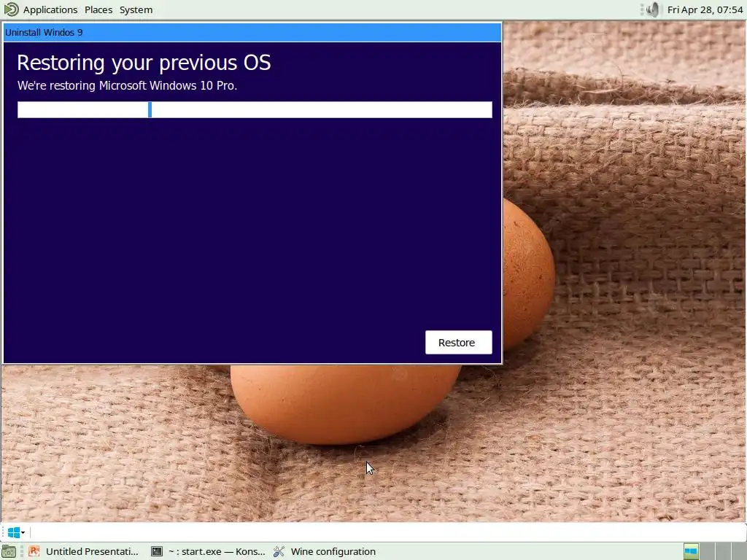Click the show desktop icon in bottom panel
The width and height of the screenshot is (747, 560).
9,551
